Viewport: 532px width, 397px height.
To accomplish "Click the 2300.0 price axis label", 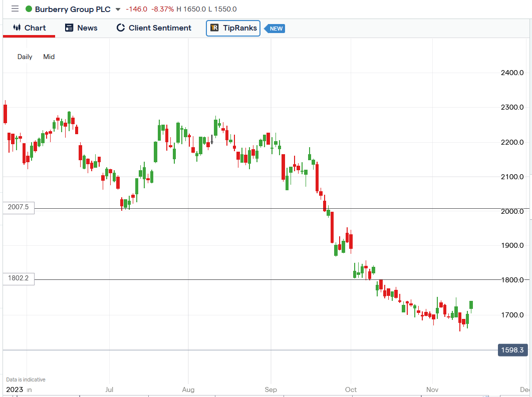I will pyautogui.click(x=512, y=107).
